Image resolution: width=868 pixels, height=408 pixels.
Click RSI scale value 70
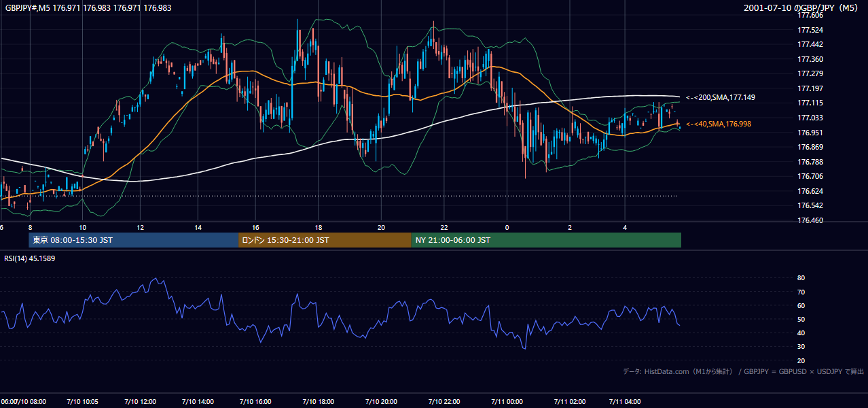point(801,292)
